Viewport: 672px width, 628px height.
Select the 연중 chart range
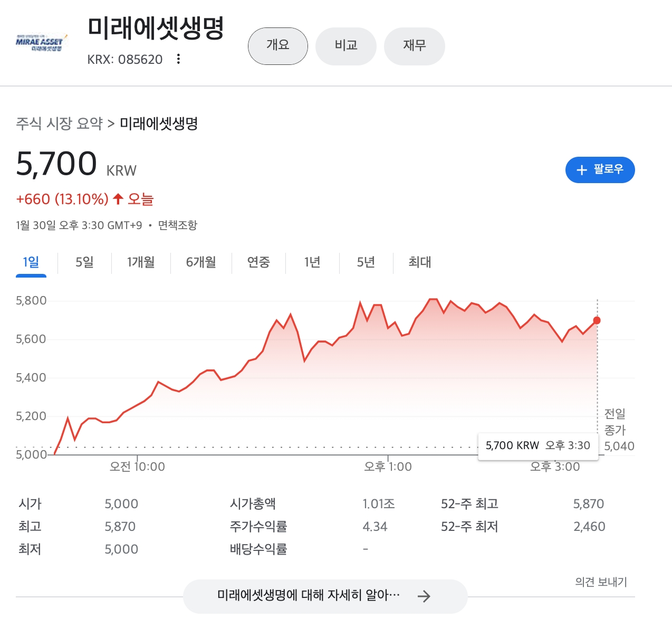tap(258, 262)
